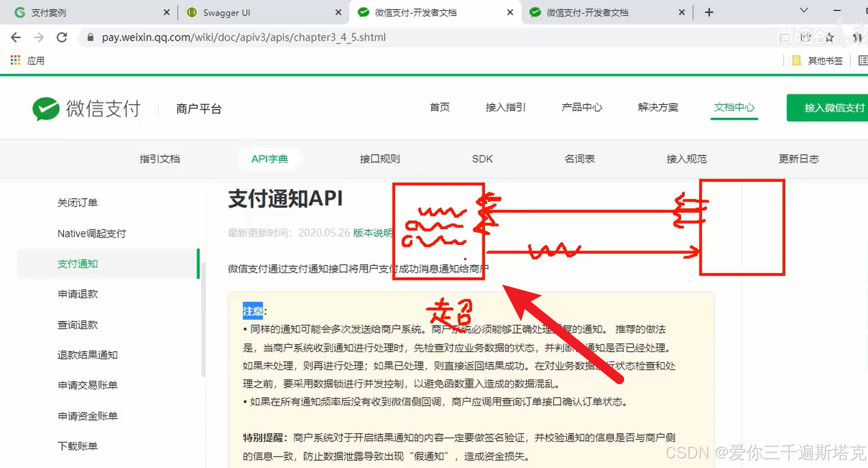Image resolution: width=868 pixels, height=468 pixels.
Task: Click the 微信支付 logo
Action: 86,109
